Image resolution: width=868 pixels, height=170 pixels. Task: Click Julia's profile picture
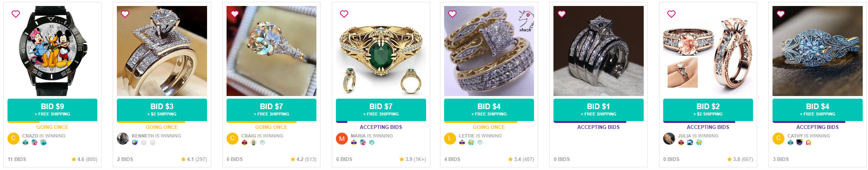tap(669, 139)
